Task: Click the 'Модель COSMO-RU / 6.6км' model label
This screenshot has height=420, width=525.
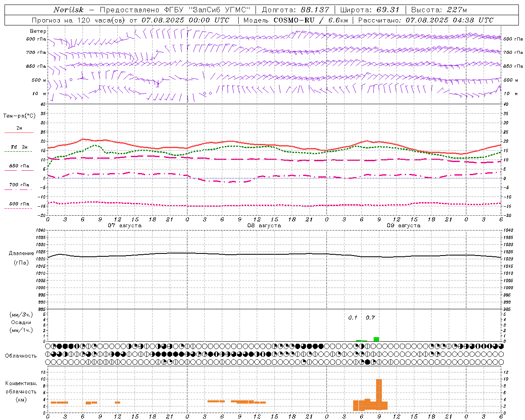Action: tap(295, 20)
